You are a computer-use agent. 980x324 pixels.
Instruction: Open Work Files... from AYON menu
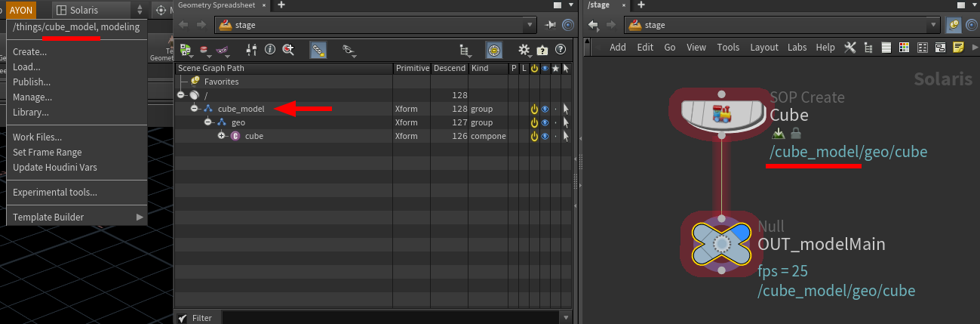pyautogui.click(x=37, y=137)
